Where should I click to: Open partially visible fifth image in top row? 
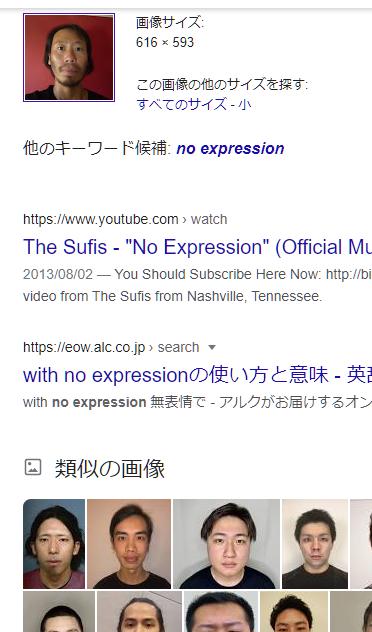tap(361, 544)
